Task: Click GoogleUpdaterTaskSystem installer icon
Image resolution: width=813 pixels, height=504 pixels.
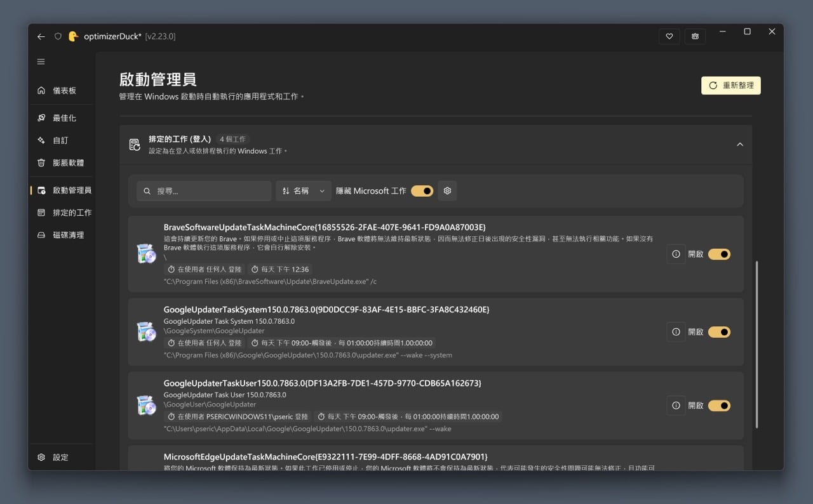Action: [147, 332]
